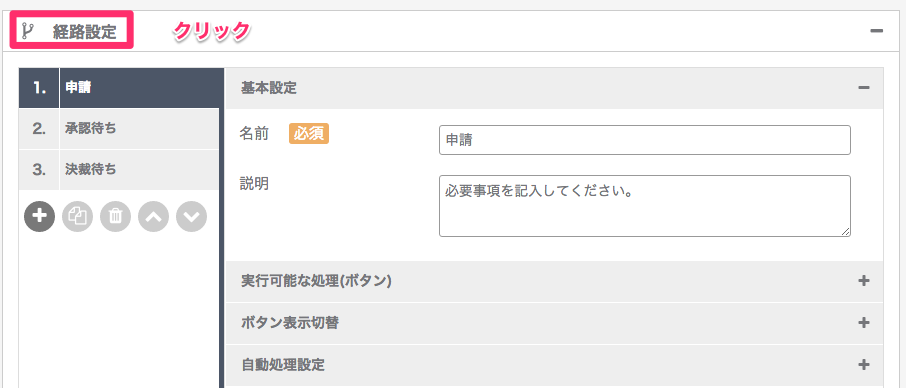
Task: Click the 経路設定 header title
Action: pos(84,31)
